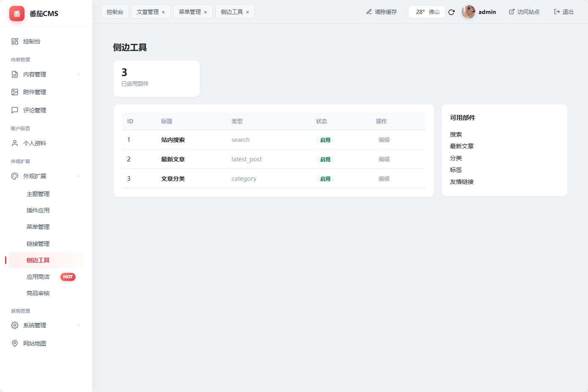The width and height of the screenshot is (588, 392).
Task: Edit the 文章分类 widget row
Action: [x=384, y=179]
